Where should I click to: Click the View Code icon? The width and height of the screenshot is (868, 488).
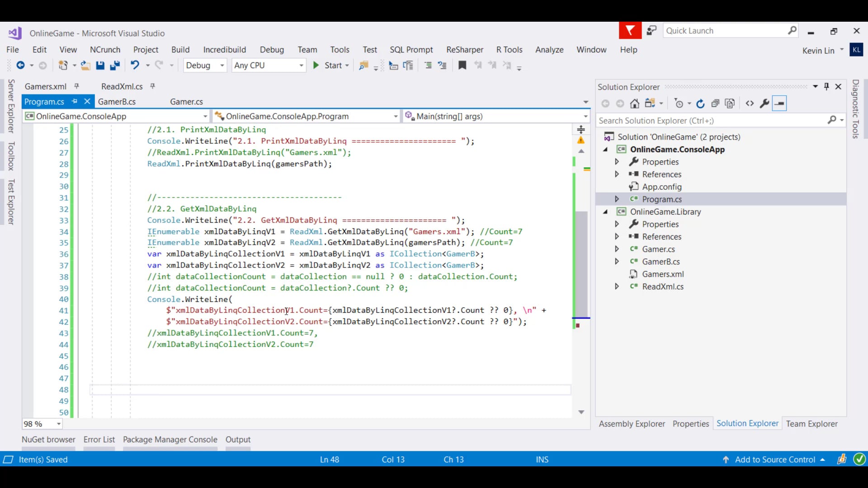(750, 103)
